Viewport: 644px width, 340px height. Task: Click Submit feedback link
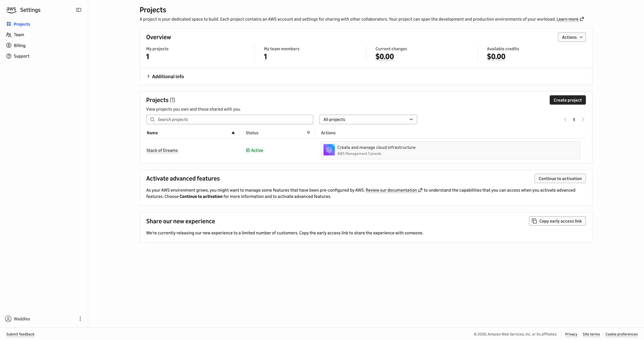coord(20,334)
